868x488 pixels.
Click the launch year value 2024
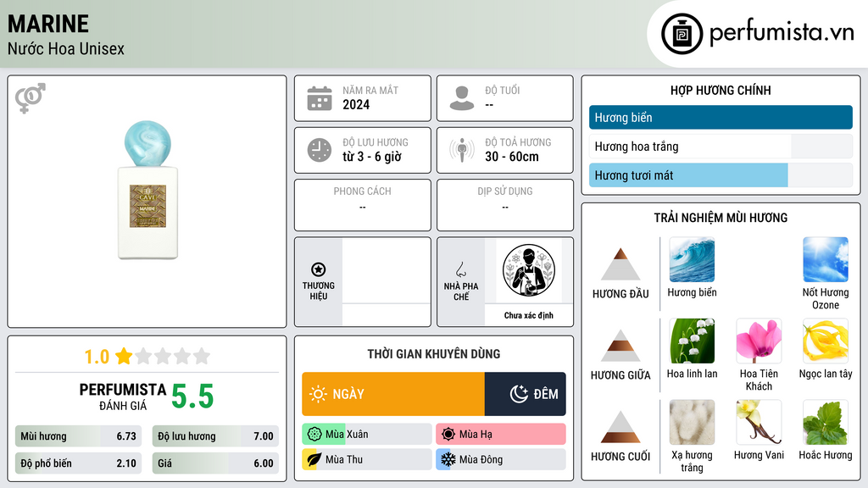[x=356, y=104]
